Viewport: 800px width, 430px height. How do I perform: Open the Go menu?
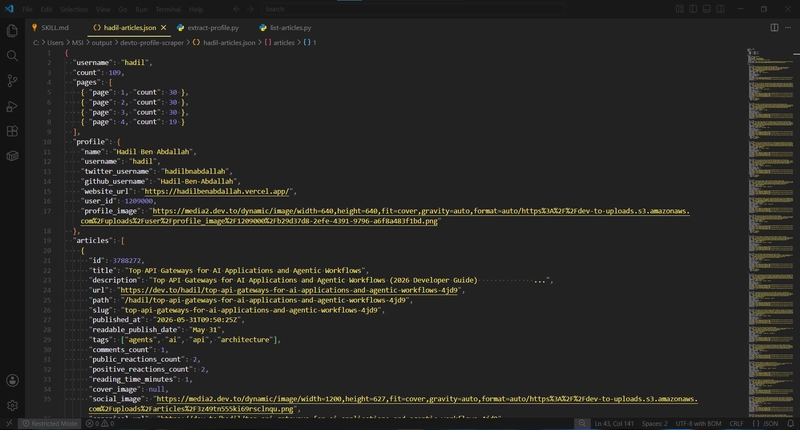[x=122, y=9]
